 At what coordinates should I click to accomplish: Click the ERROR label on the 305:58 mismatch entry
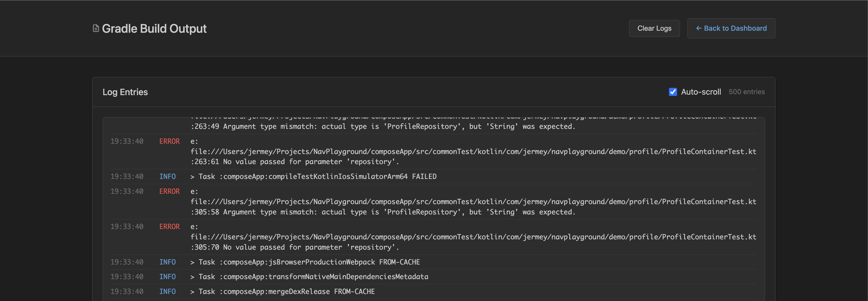click(x=169, y=191)
